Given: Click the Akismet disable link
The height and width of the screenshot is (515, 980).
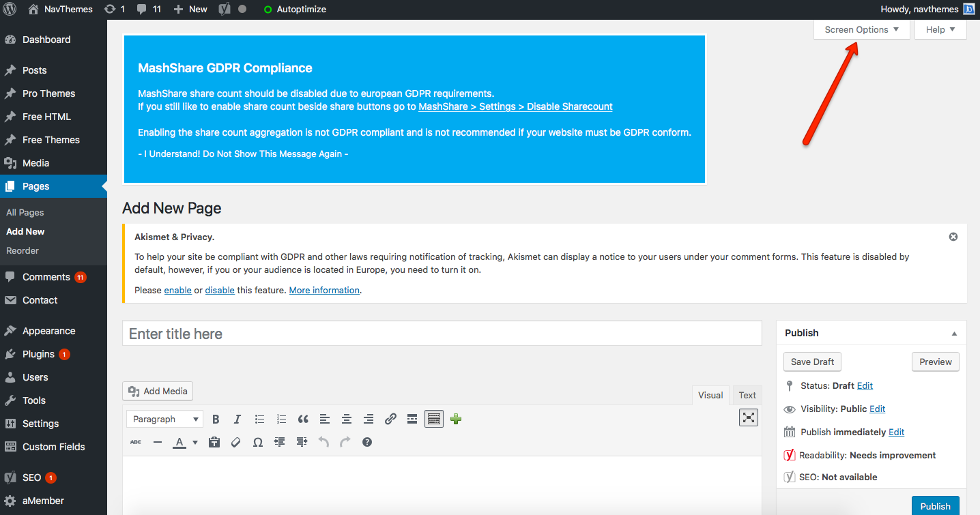Looking at the screenshot, I should pos(220,290).
